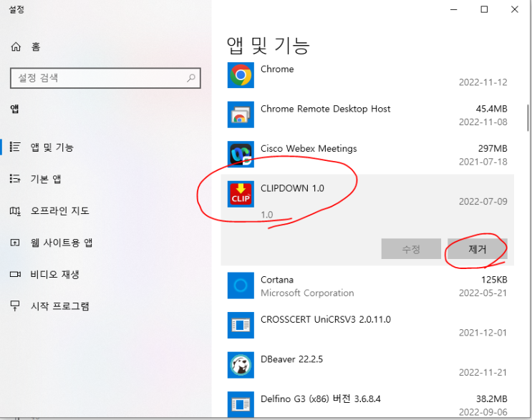Click the 앱 및 기능 page heading

coord(268,46)
